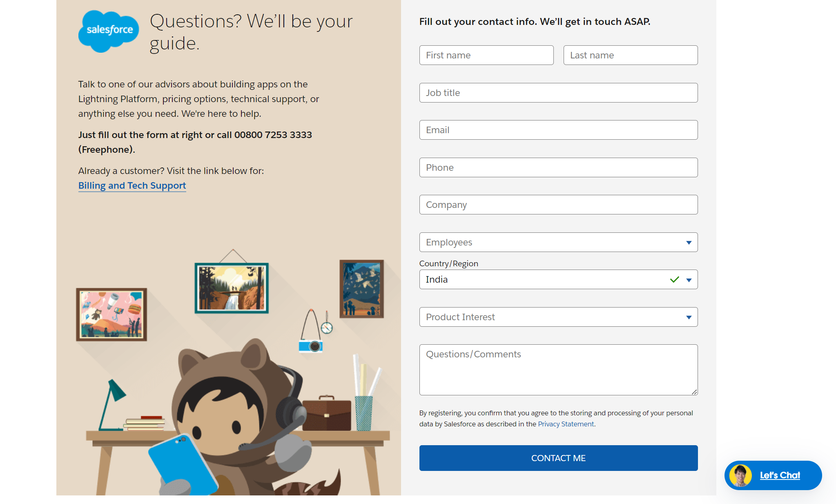
Task: Click into the Email input field
Action: click(558, 130)
